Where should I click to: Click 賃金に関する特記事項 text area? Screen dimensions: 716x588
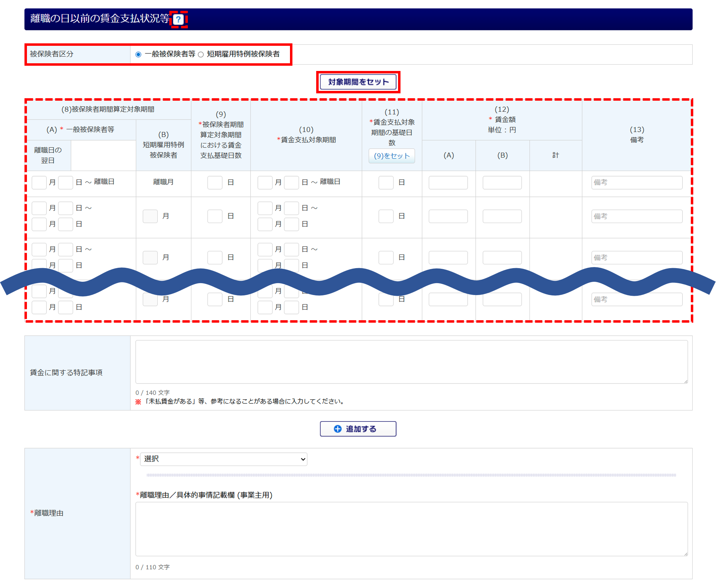coord(411,362)
